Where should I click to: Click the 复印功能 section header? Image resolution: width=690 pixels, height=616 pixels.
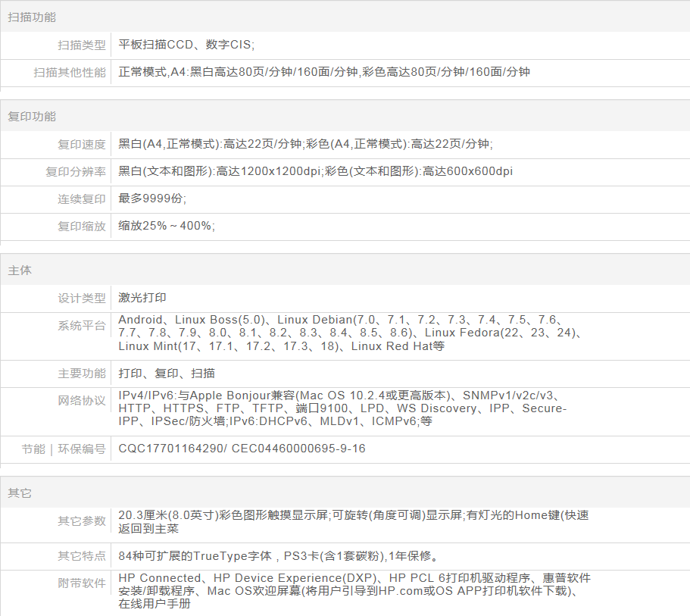(32, 117)
